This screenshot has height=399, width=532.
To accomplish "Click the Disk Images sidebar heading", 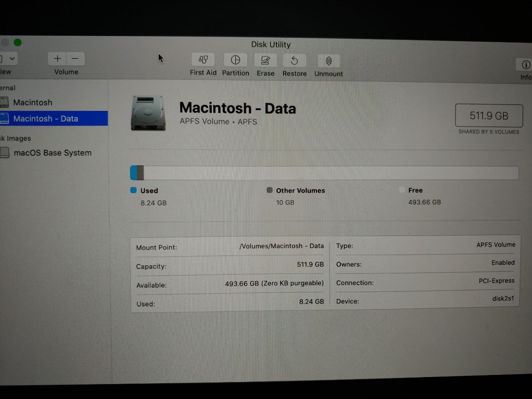I will (15, 138).
